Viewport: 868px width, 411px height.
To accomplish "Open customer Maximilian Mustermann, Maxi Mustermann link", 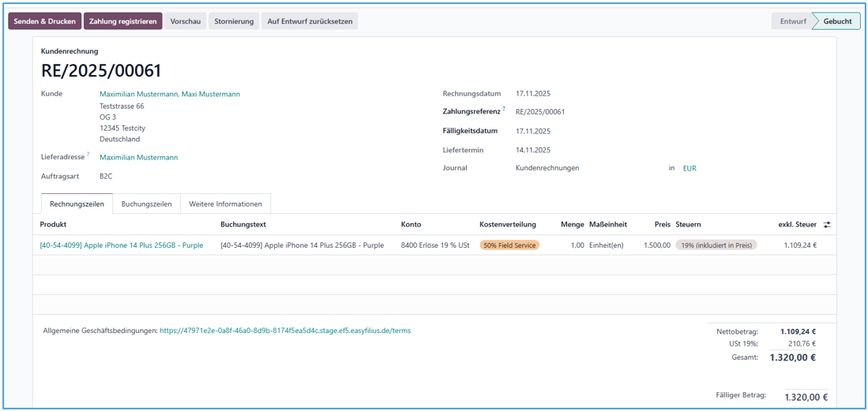I will coord(170,94).
